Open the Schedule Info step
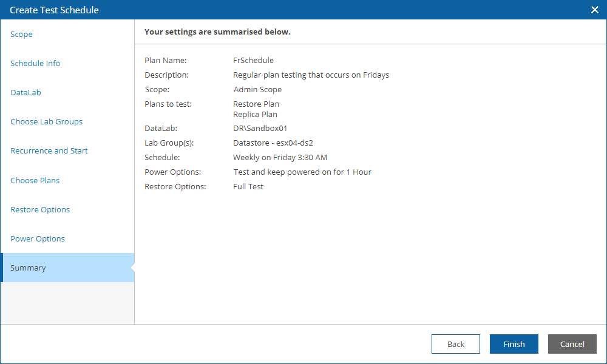This screenshot has height=364, width=607. pyautogui.click(x=35, y=63)
